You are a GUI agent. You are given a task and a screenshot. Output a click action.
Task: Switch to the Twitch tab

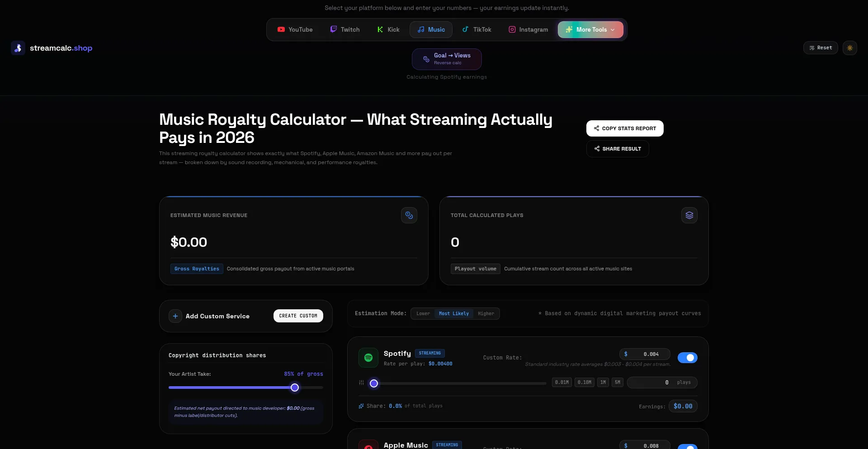click(x=345, y=29)
